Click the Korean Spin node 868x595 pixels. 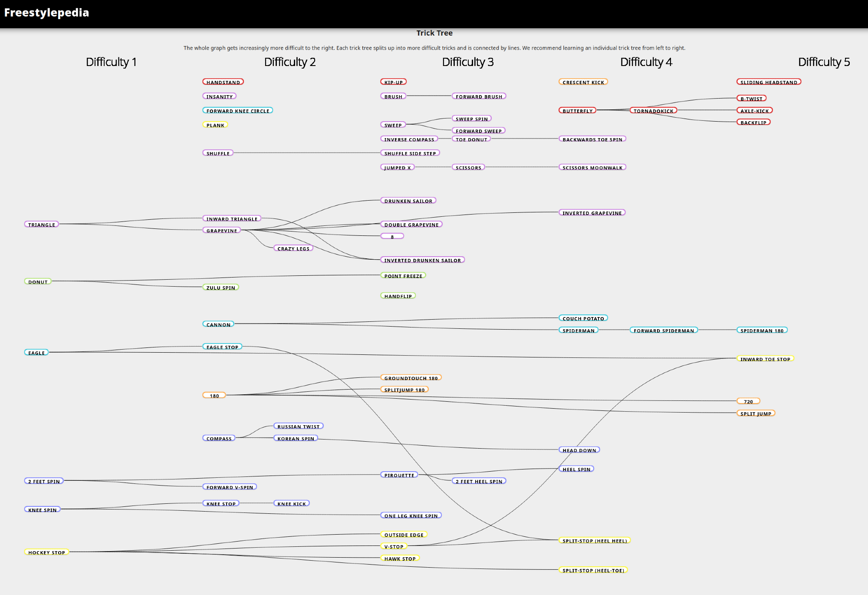[296, 439]
